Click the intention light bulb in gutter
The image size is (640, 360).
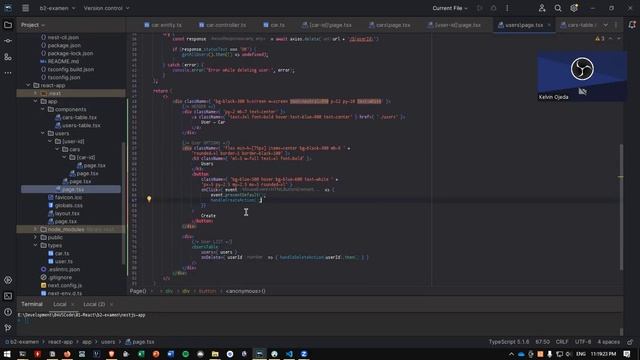149,199
